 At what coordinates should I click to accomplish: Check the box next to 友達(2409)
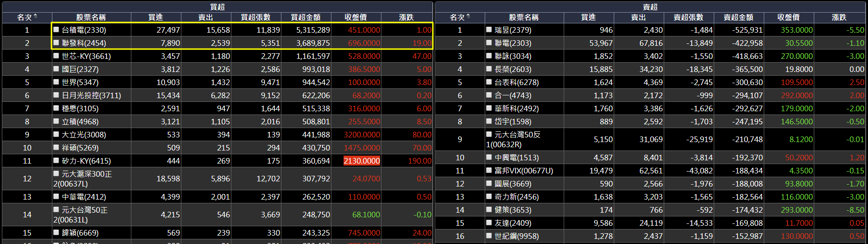pyautogui.click(x=489, y=223)
